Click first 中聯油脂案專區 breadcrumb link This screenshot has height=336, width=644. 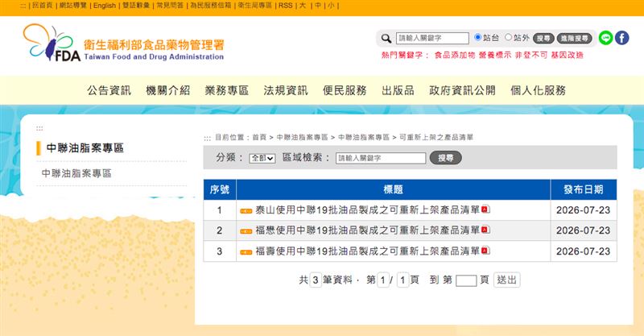pos(303,137)
